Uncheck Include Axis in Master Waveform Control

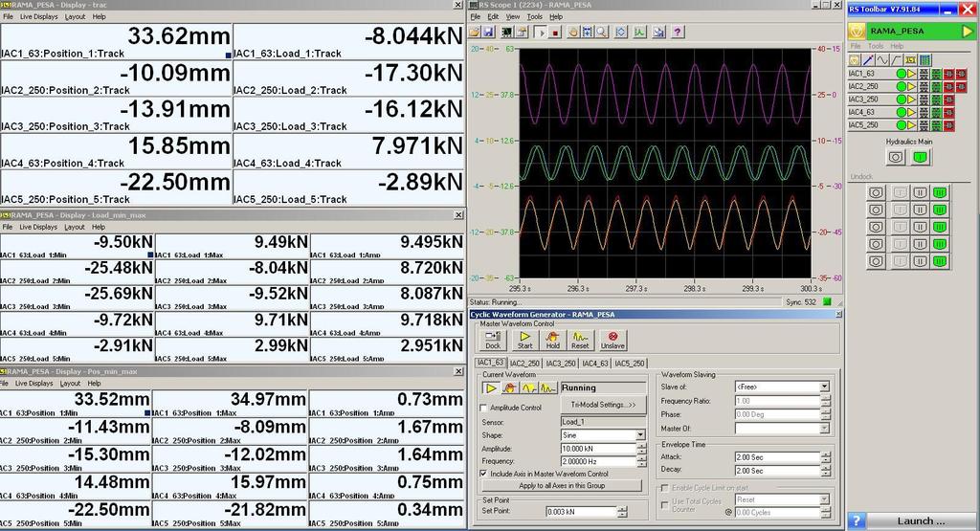click(483, 474)
